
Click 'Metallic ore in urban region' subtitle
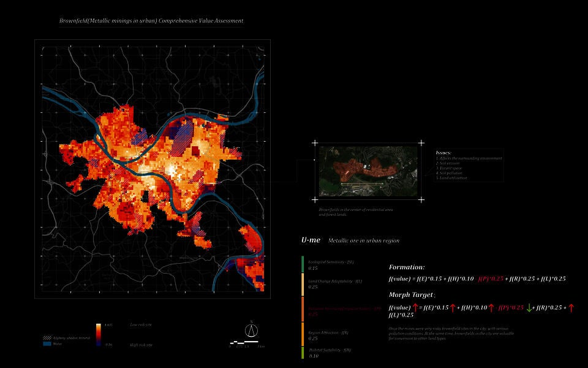(x=364, y=240)
